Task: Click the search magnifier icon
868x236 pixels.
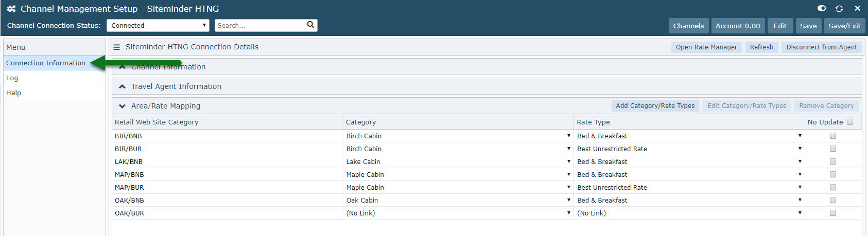Action: coord(310,25)
